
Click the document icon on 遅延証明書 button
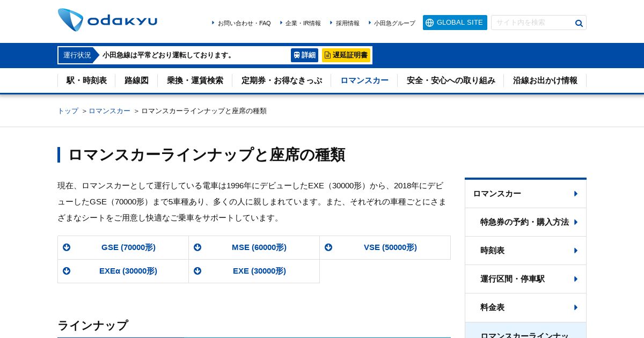327,55
